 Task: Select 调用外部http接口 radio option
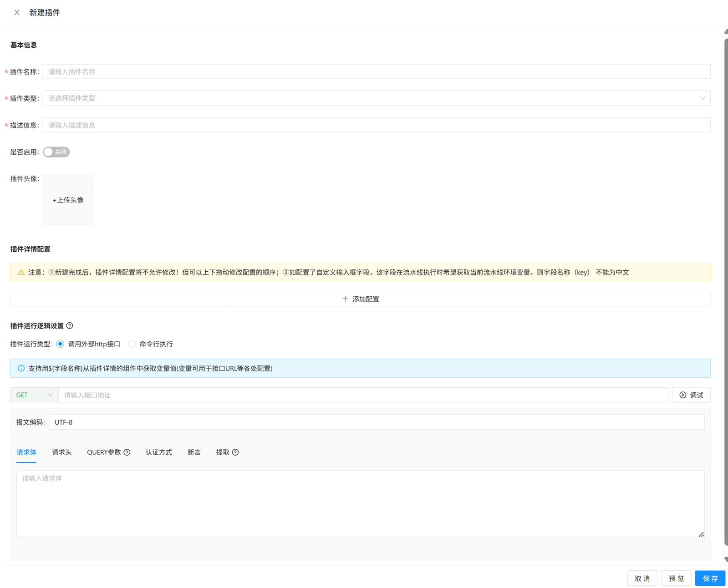[61, 344]
